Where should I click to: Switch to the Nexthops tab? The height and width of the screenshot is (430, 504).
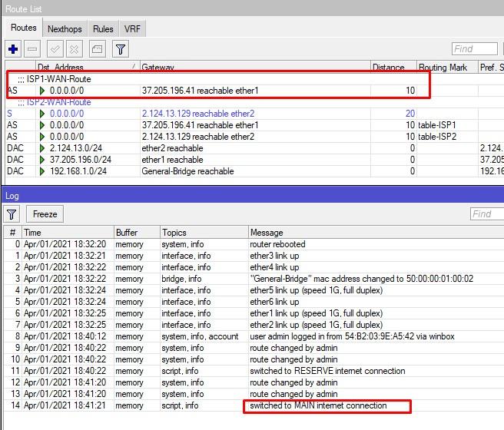point(65,29)
